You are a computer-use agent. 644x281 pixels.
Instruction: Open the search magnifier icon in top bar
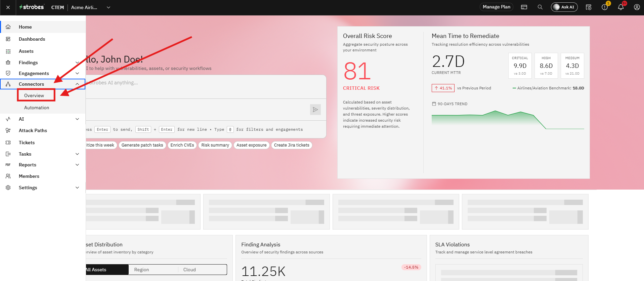(540, 7)
